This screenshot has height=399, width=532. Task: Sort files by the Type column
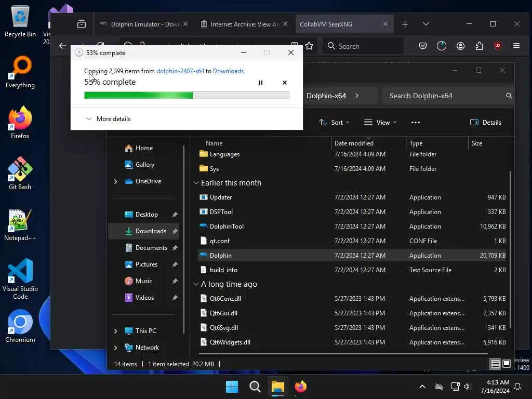tap(416, 143)
